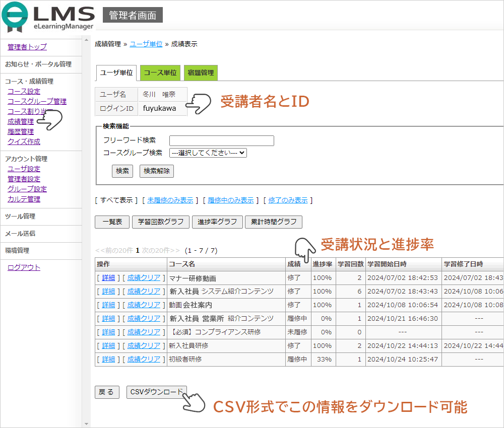Open 詳細 for マナー研修動画 course
This screenshot has height=428, width=504.
tap(108, 277)
